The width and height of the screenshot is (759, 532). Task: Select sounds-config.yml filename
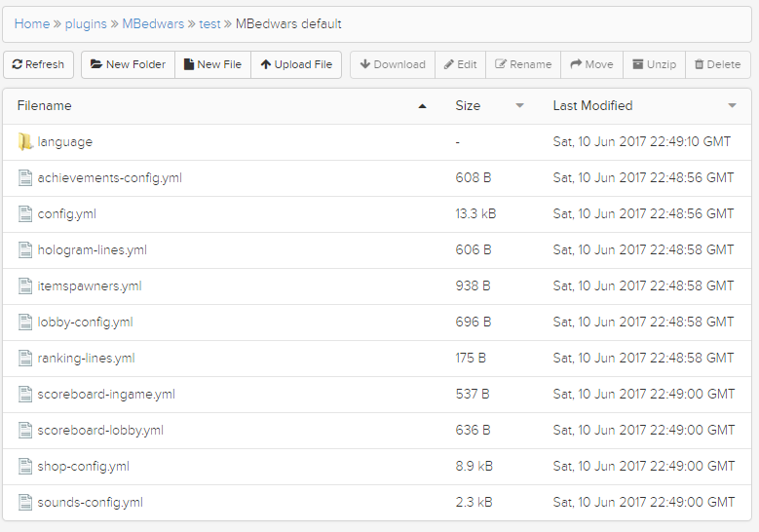tap(90, 503)
